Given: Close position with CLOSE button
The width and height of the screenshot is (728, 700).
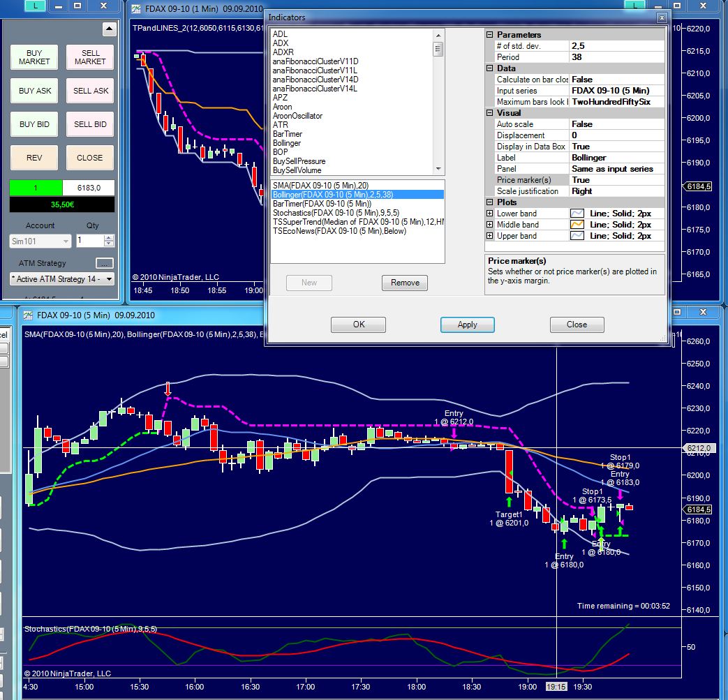Looking at the screenshot, I should point(90,157).
